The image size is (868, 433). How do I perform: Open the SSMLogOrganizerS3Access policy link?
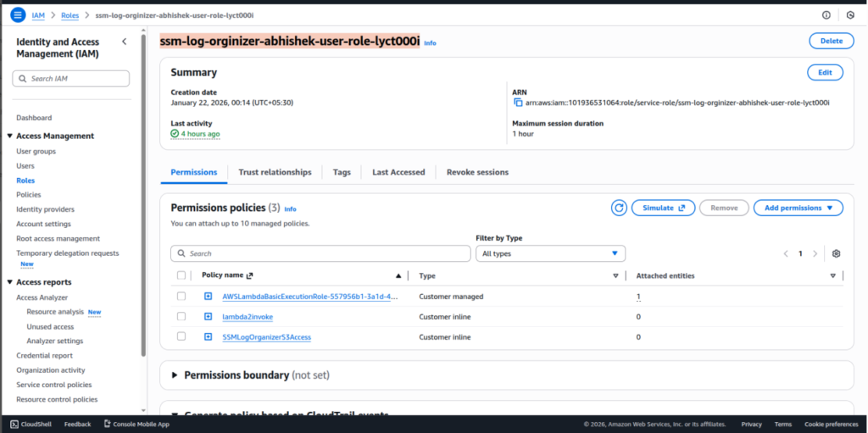click(266, 336)
